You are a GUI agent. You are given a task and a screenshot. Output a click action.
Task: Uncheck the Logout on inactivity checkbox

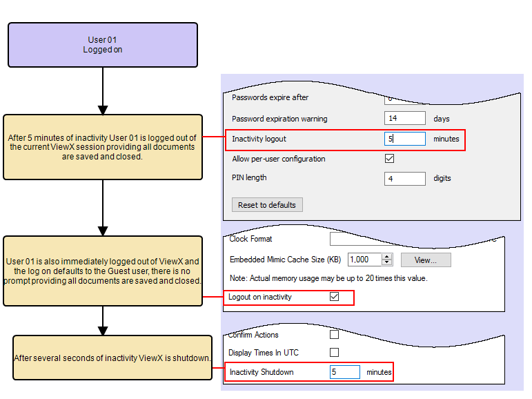click(x=335, y=297)
